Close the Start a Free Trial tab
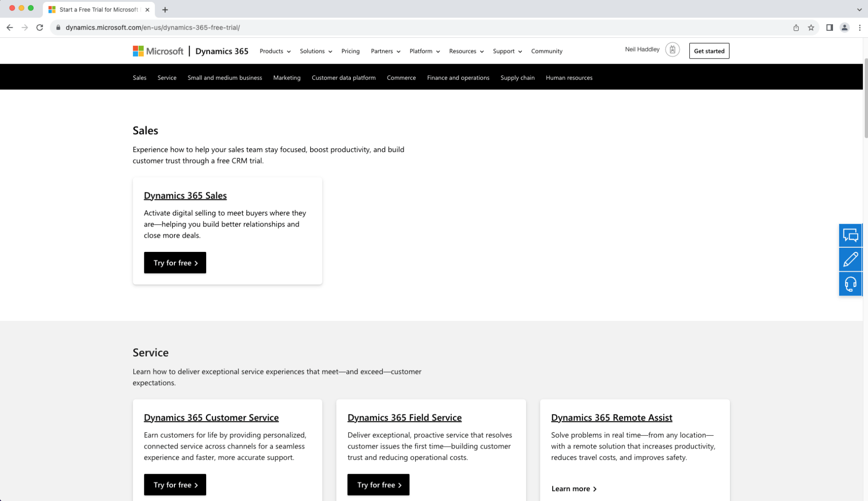Screen dimensions: 868x501 pos(148,9)
